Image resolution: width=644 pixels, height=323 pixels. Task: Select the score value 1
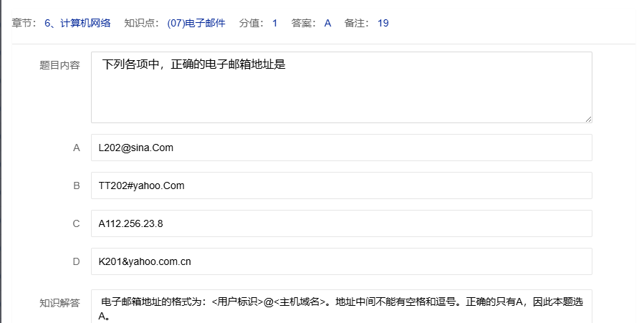275,23
